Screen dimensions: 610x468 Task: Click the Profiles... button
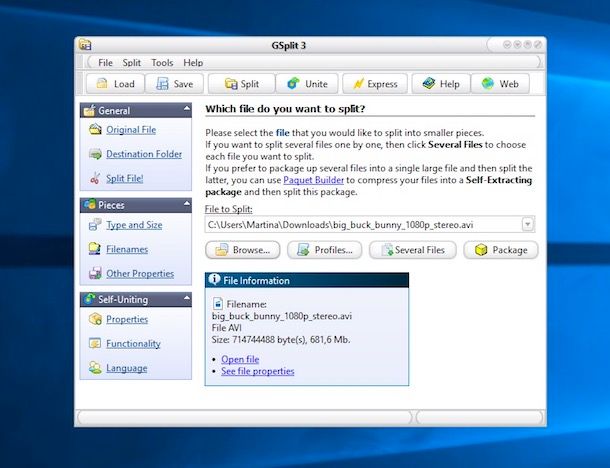(x=324, y=250)
